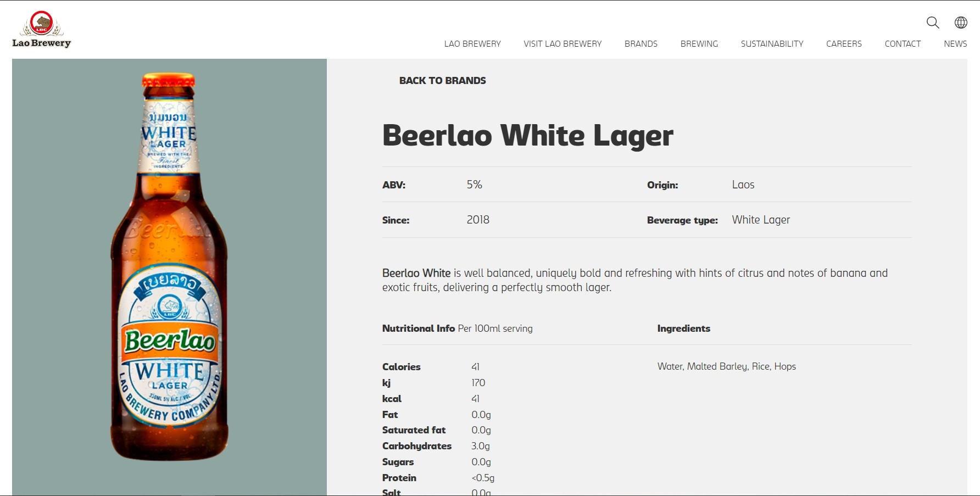Click the Since value 2018
The image size is (980, 496).
[x=478, y=220]
